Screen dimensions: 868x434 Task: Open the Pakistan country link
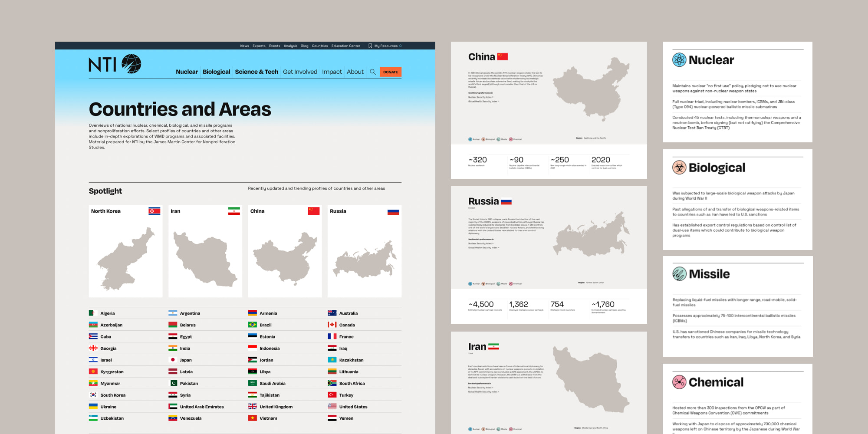189,384
